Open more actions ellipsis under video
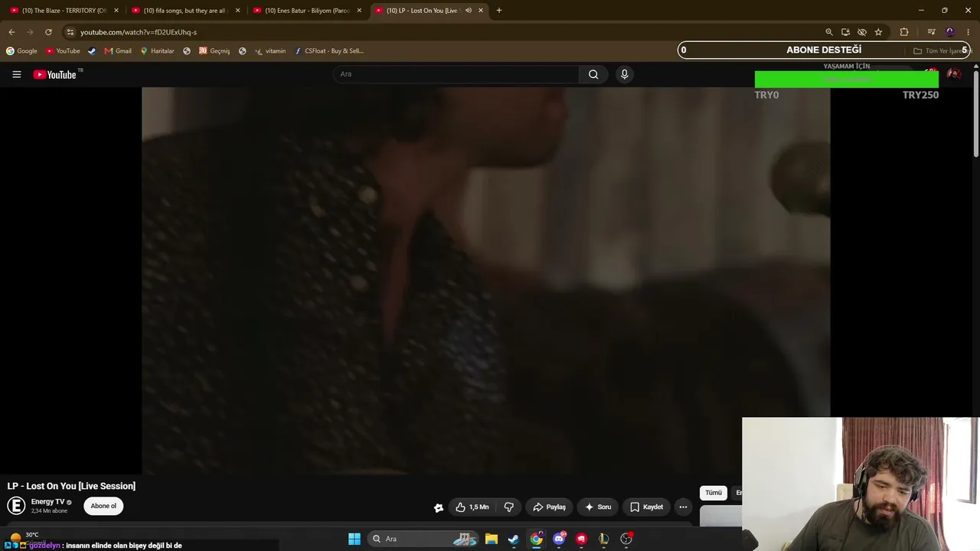980x551 pixels. click(x=683, y=507)
